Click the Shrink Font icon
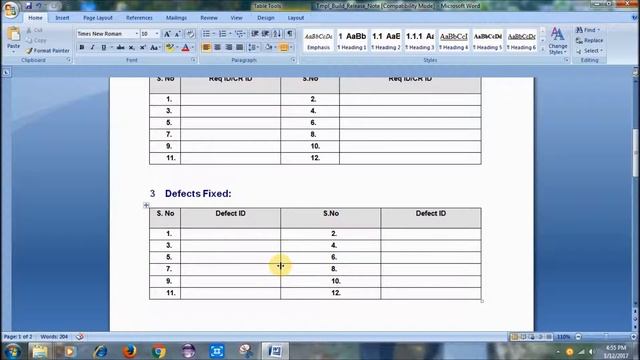Image resolution: width=640 pixels, height=360 pixels. click(178, 34)
